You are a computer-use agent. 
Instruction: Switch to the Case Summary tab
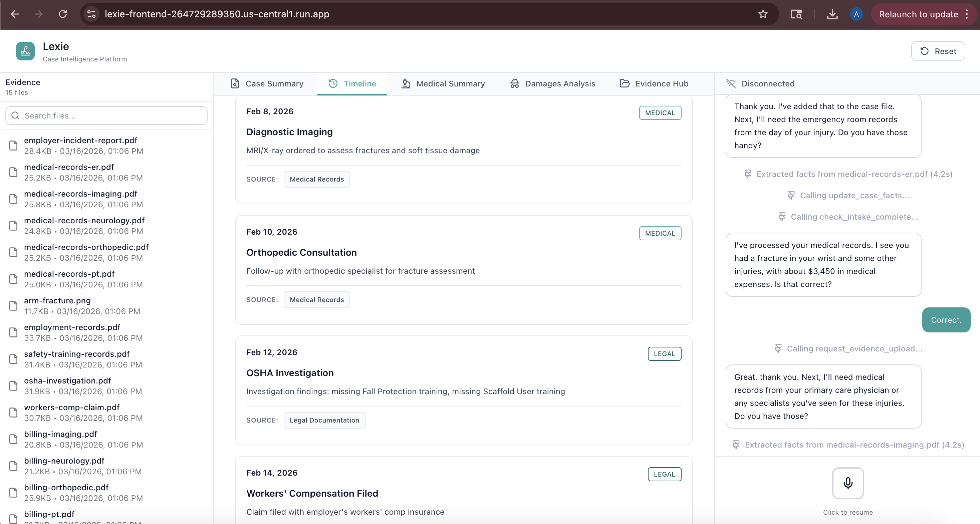(x=267, y=84)
